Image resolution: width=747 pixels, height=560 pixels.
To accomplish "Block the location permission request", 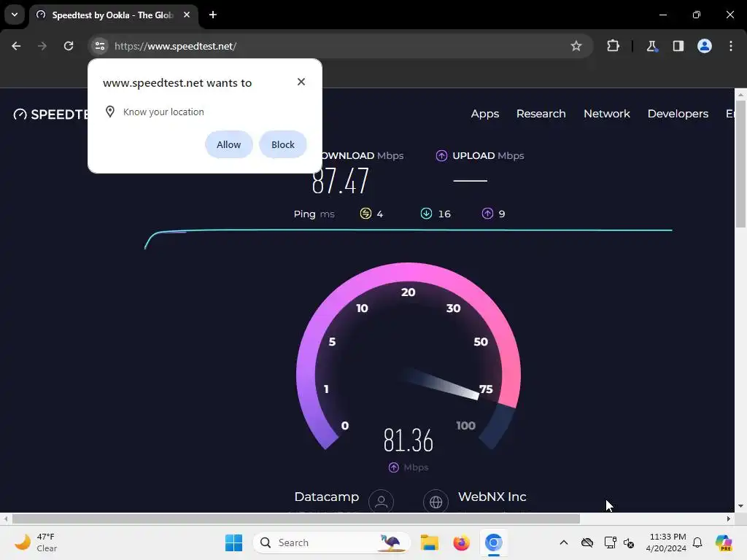I will pyautogui.click(x=283, y=144).
